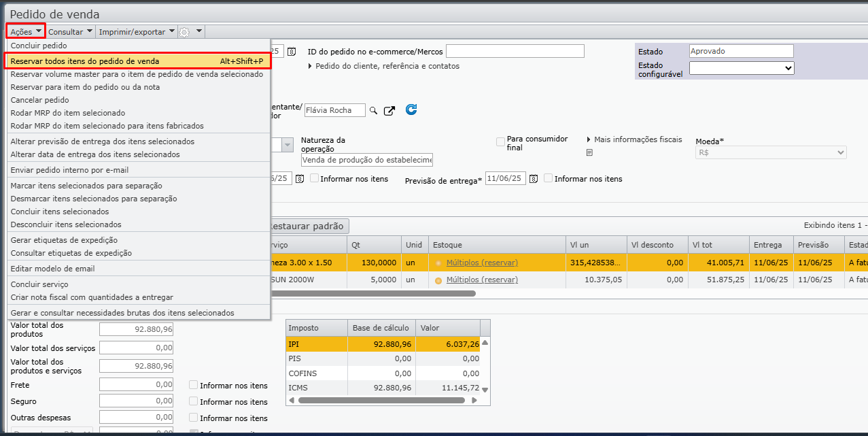Check Informar nos itens beside Previsão de entrega

pyautogui.click(x=549, y=179)
